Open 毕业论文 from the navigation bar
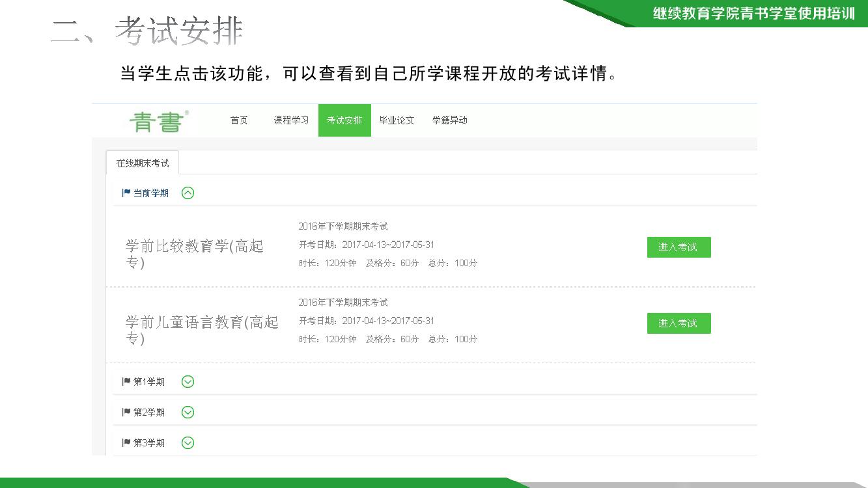This screenshot has height=488, width=868. 397,120
